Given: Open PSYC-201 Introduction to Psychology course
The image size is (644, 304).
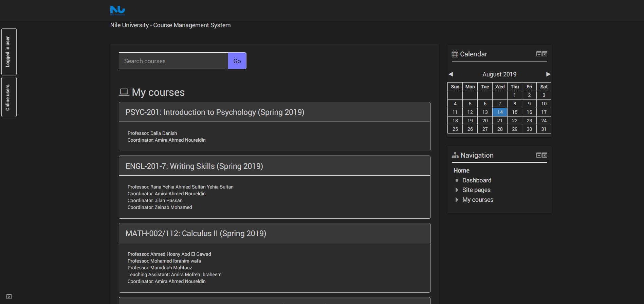Looking at the screenshot, I should pyautogui.click(x=215, y=112).
